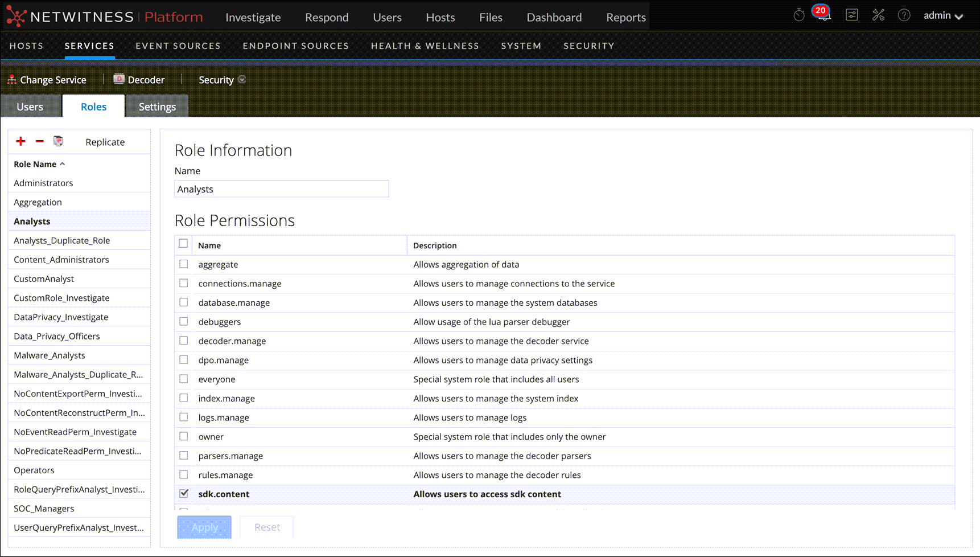Click the Apply button

pos(204,527)
